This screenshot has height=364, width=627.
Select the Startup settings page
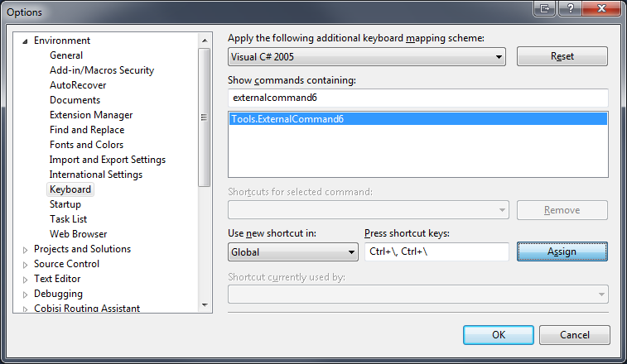pos(65,204)
